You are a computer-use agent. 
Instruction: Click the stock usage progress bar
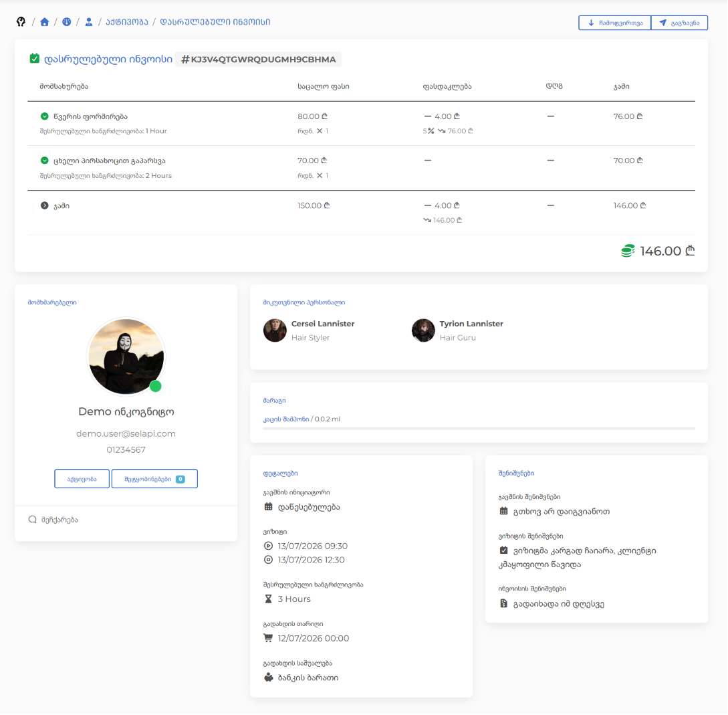coord(479,428)
